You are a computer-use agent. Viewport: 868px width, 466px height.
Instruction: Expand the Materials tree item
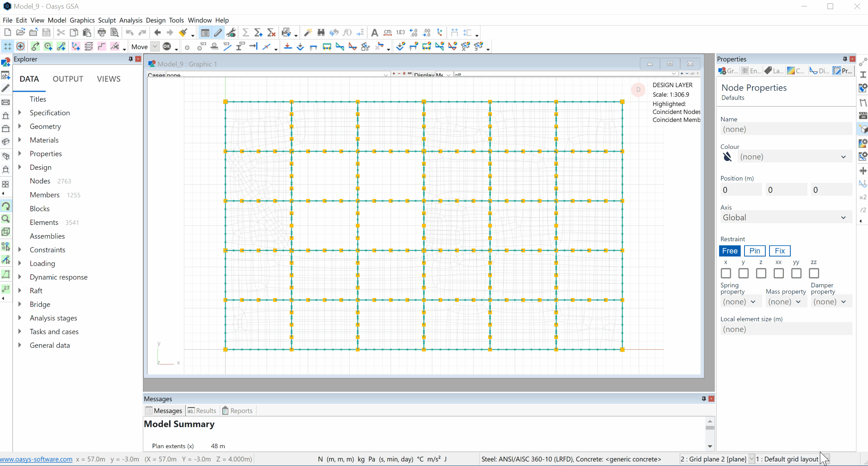point(20,140)
